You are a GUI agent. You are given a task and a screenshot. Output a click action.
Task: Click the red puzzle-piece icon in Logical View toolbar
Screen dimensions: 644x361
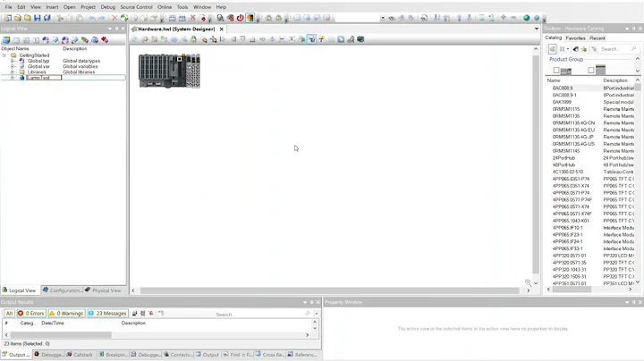(105, 40)
